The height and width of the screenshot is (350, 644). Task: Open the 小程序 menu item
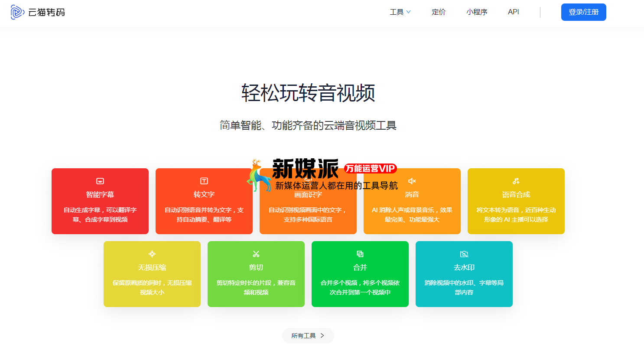[x=477, y=12]
